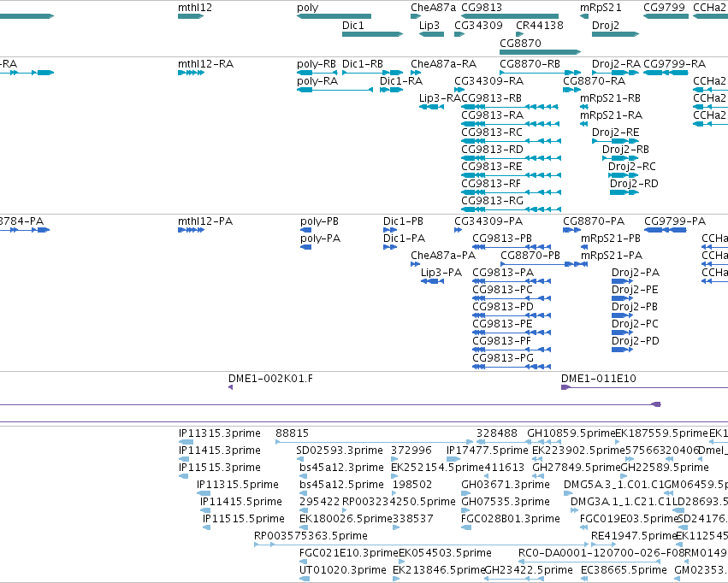The height and width of the screenshot is (583, 728).
Task: Select protein CG8870-PB
Action: click(530, 256)
